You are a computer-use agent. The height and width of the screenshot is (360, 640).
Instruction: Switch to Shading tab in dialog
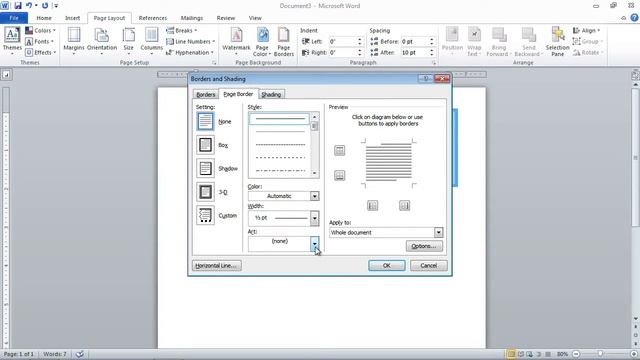click(271, 94)
